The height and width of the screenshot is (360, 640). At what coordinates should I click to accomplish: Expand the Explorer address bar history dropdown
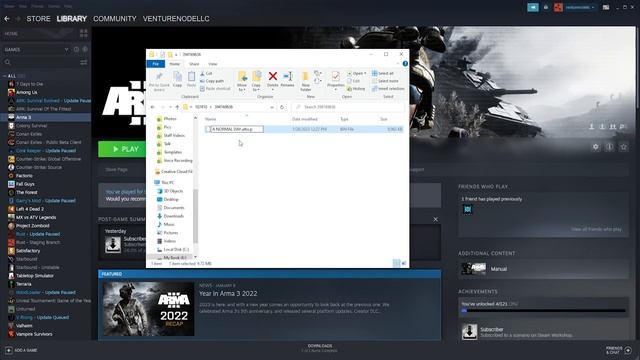click(272, 107)
